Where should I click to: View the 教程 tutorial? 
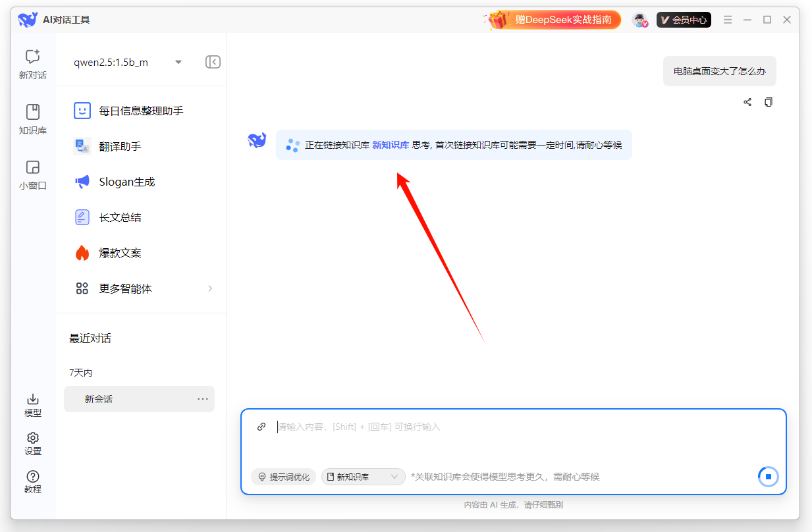pyautogui.click(x=32, y=480)
